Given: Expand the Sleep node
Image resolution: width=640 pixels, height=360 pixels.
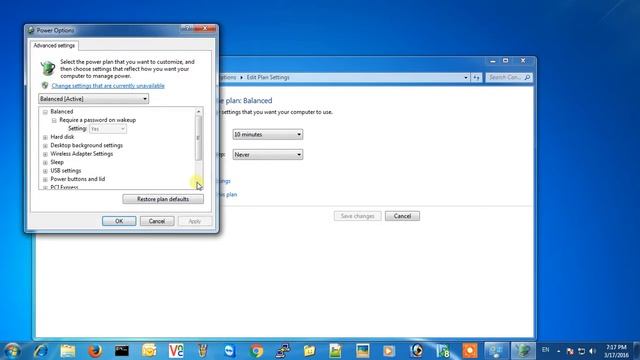Looking at the screenshot, I should [45, 162].
